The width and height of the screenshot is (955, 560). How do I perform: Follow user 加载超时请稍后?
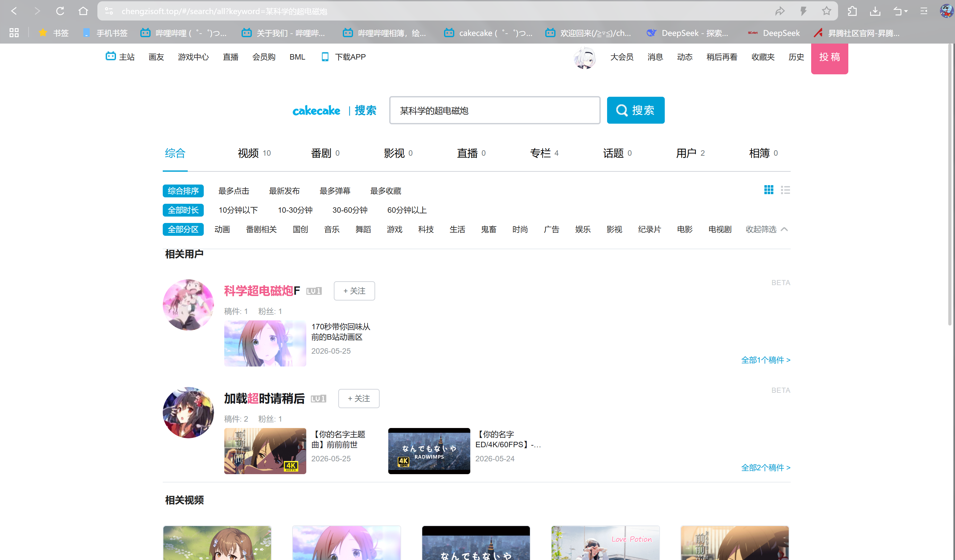tap(358, 399)
